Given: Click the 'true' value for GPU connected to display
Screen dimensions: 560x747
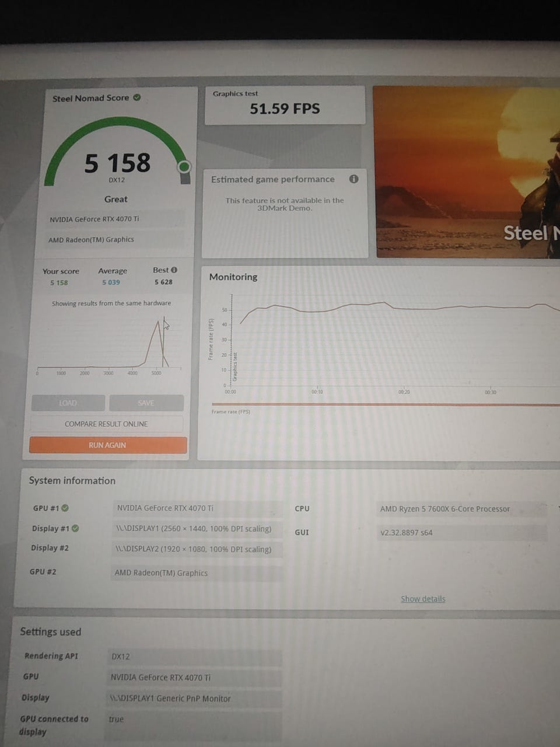Looking at the screenshot, I should [116, 719].
